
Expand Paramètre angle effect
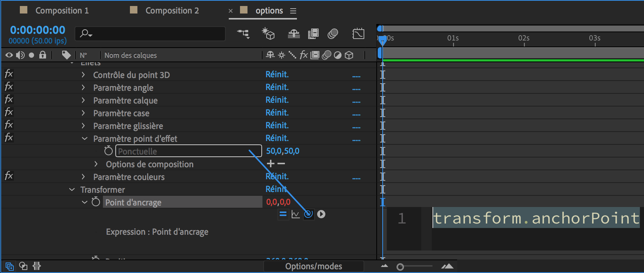(83, 88)
